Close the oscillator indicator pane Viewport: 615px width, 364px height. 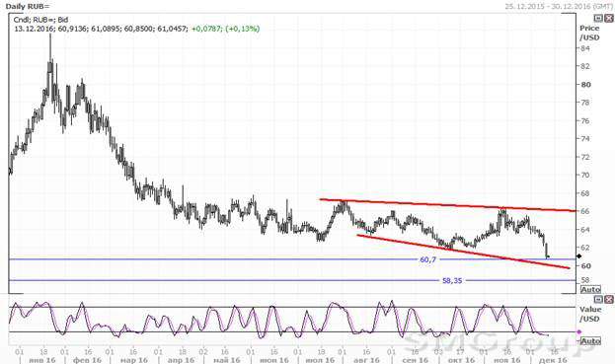coord(608,300)
